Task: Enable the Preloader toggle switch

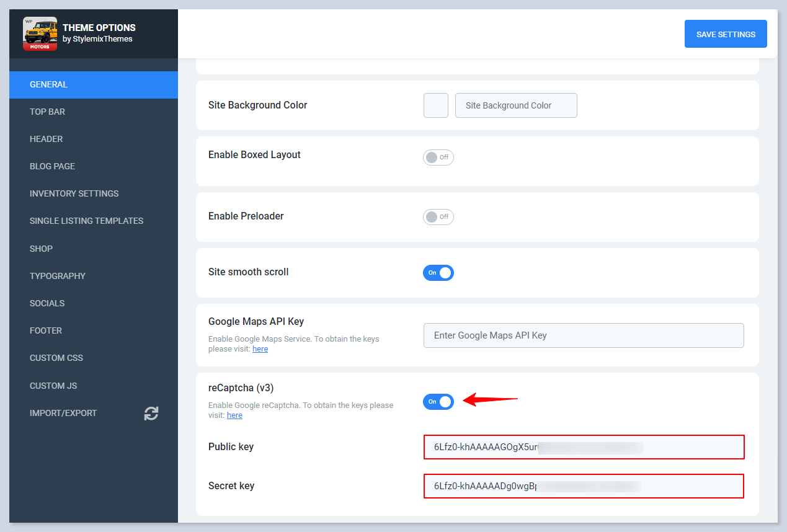Action: tap(438, 217)
